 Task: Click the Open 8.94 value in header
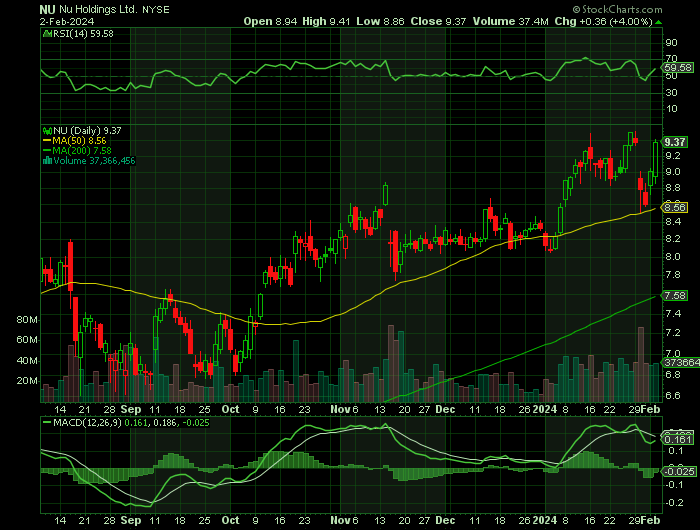(x=270, y=21)
